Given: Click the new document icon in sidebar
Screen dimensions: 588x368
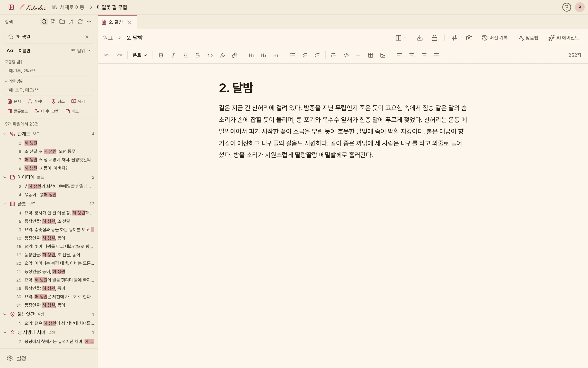Looking at the screenshot, I should tap(53, 22).
